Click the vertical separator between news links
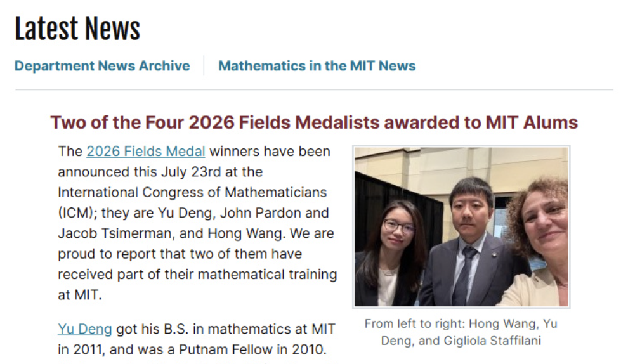The image size is (628, 364). click(x=204, y=66)
